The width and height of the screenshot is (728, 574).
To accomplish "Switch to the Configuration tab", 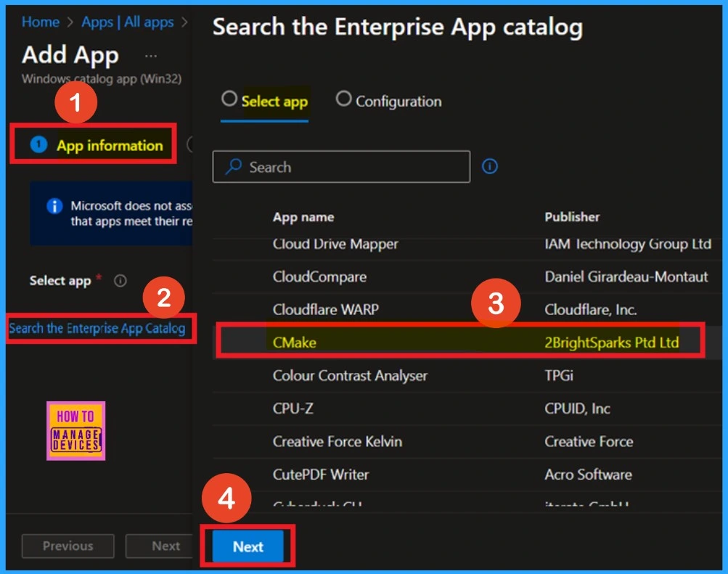I will (388, 102).
